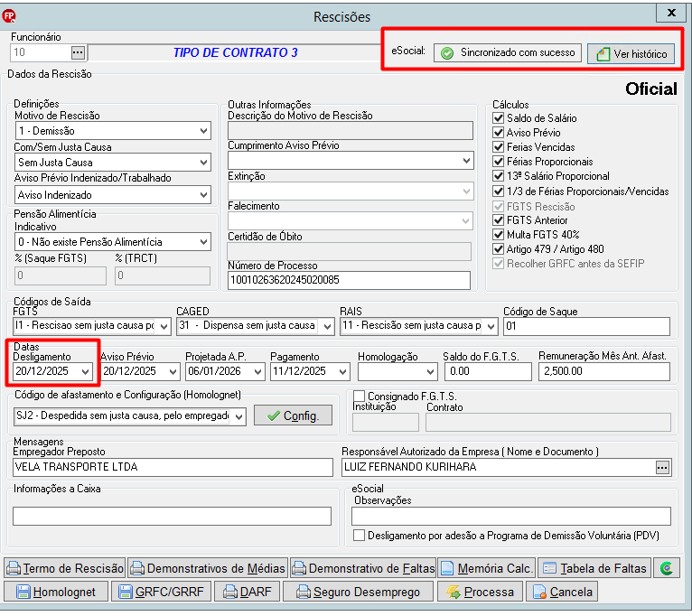The width and height of the screenshot is (692, 616).
Task: Toggle Artigo 479 / Artigo 480 checkbox
Action: click(499, 249)
